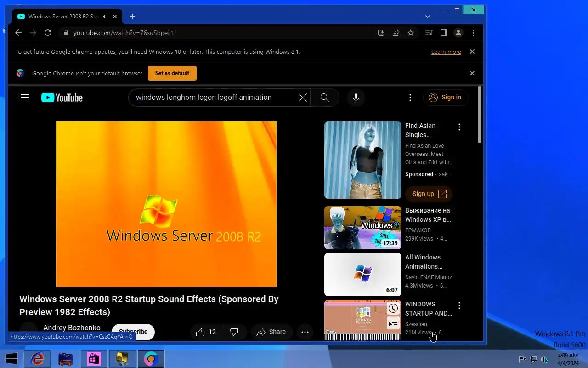The image size is (588, 368).
Task: Add WINDOWS STARTUP video to queue
Action: tap(393, 324)
